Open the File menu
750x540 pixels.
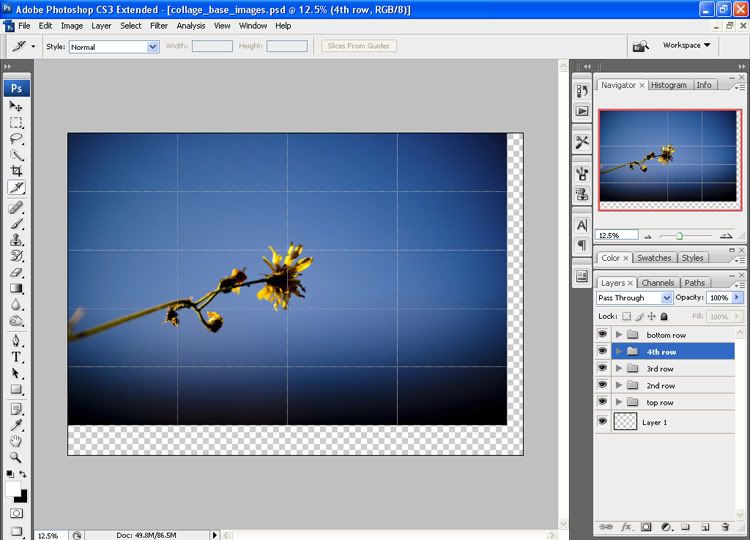point(24,26)
